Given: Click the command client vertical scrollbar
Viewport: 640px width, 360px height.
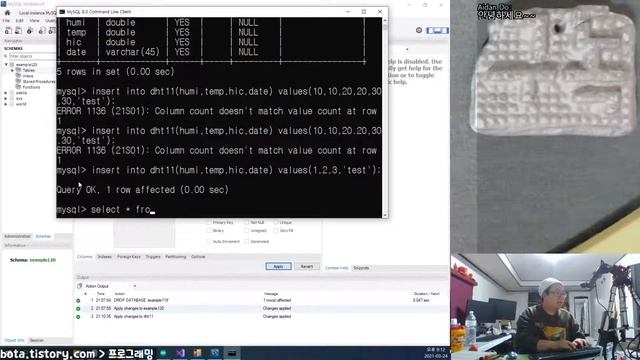Looking at the screenshot, I should click(x=385, y=117).
